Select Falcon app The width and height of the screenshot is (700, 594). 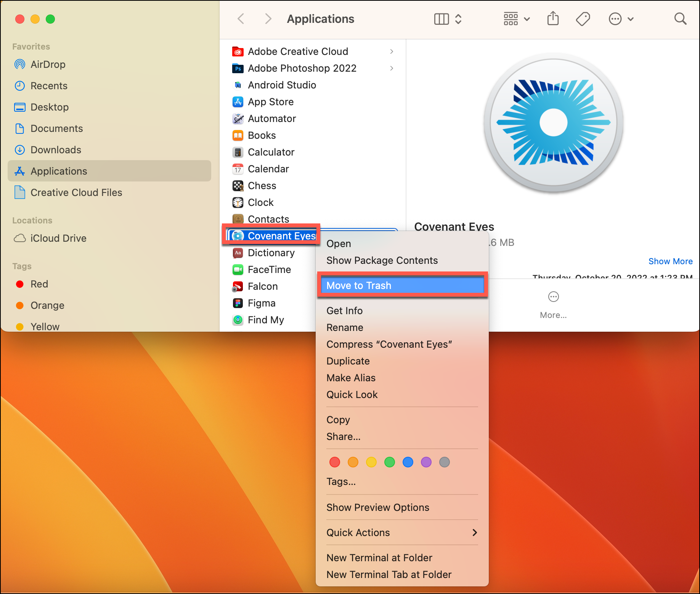coord(271,286)
